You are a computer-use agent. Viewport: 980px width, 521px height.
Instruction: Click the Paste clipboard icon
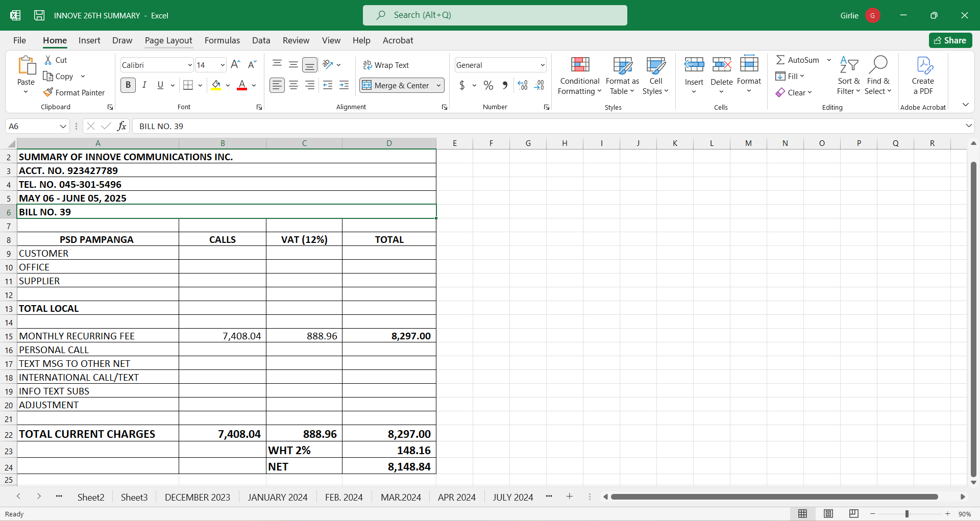(26, 66)
